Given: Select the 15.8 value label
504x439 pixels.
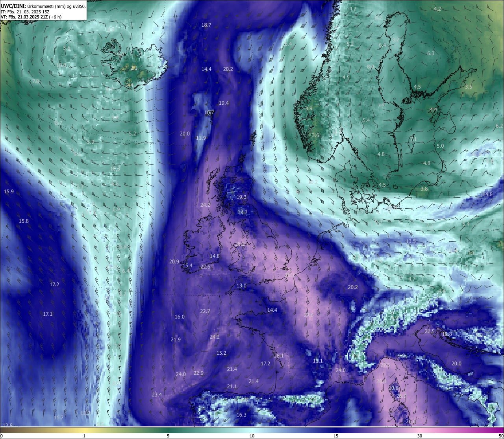Looking at the screenshot, I should [x=24, y=221].
